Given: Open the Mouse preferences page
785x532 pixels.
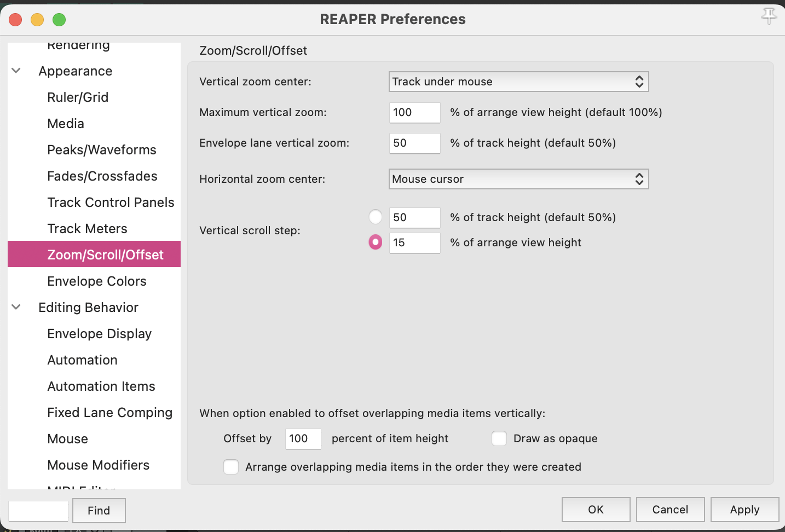Looking at the screenshot, I should [67, 439].
